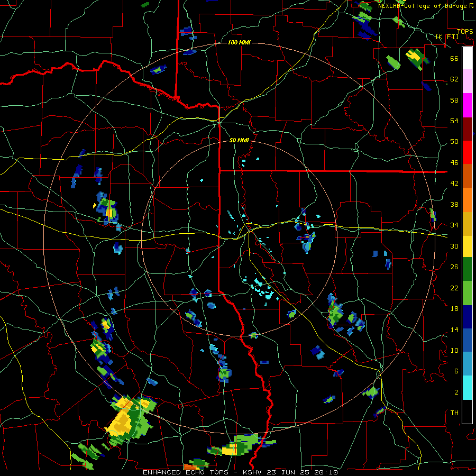Click the "100 NMI" range ring label
Screen dimensions: 476x476
[239, 42]
